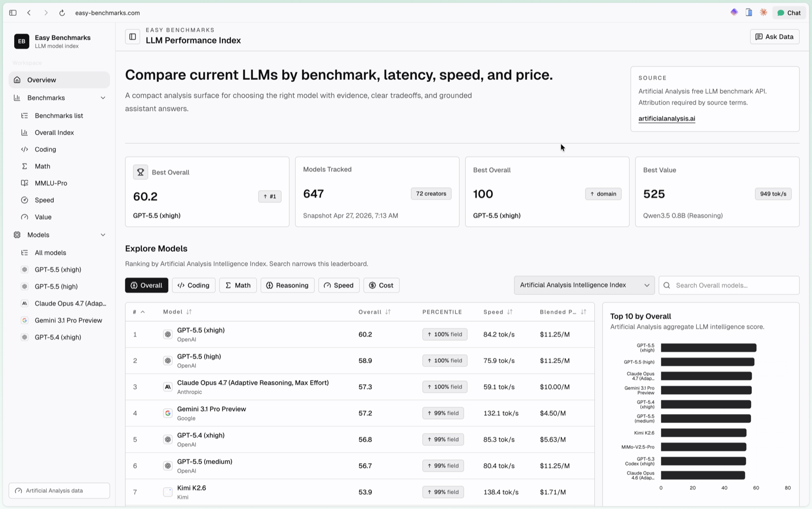Select the Reasoning tab
812x509 pixels.
(x=287, y=285)
